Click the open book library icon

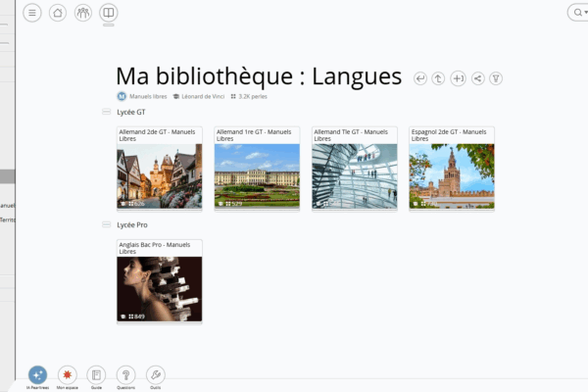(109, 13)
